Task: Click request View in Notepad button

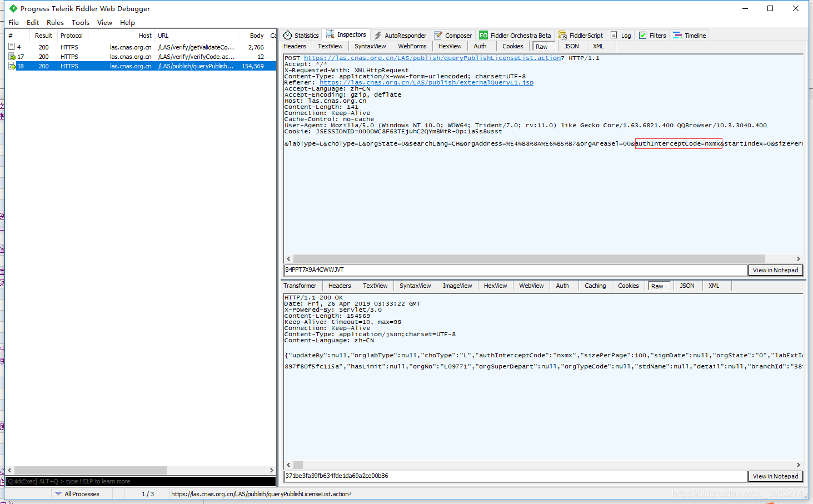Action: pyautogui.click(x=775, y=270)
